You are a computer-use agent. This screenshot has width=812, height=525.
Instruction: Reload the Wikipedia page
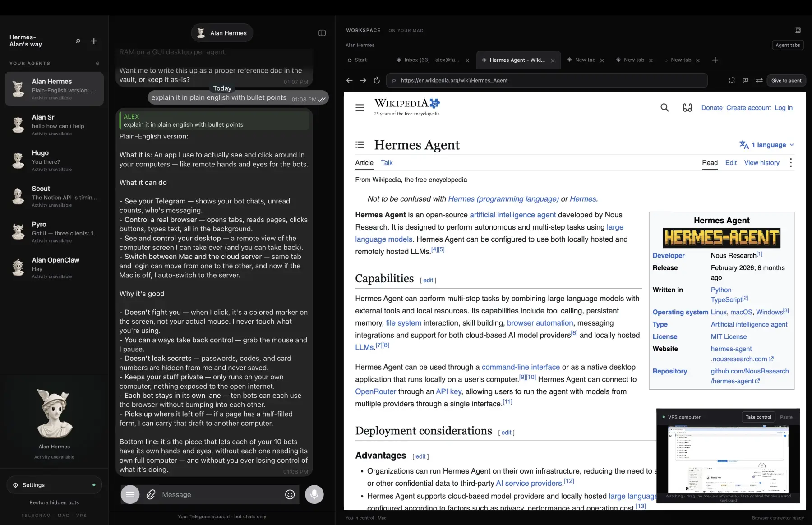click(x=377, y=80)
